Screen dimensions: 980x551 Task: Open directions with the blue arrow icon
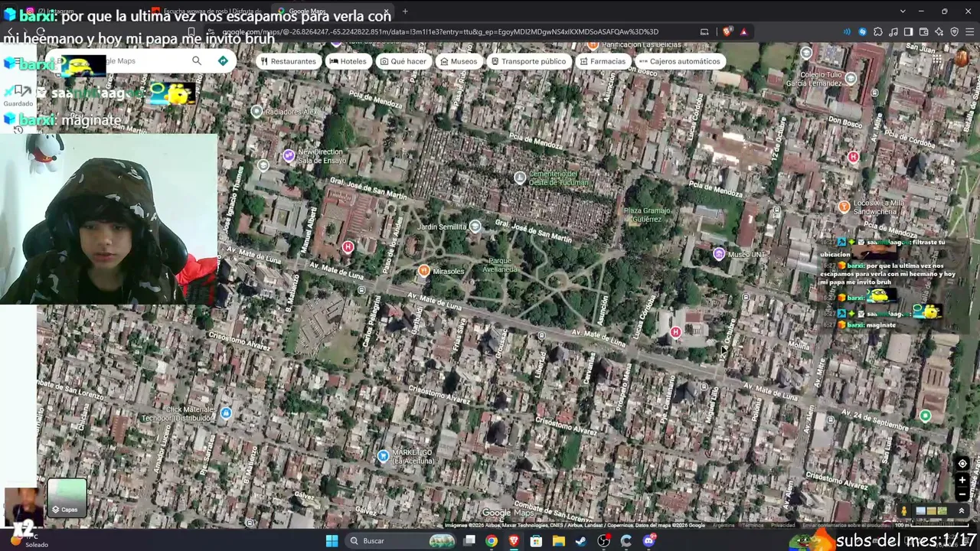click(223, 61)
